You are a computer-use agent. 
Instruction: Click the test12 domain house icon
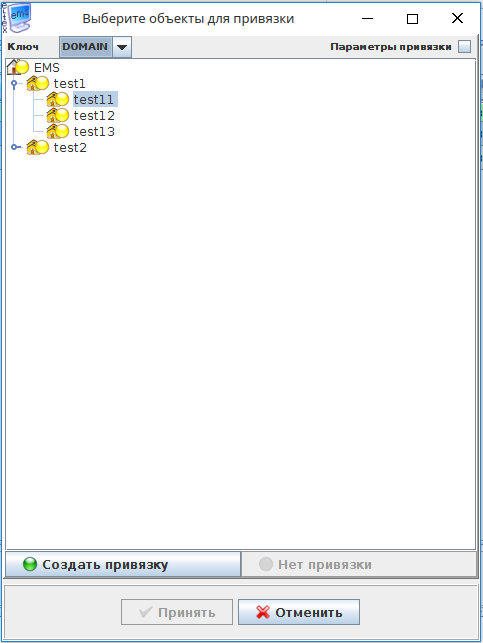[57, 115]
